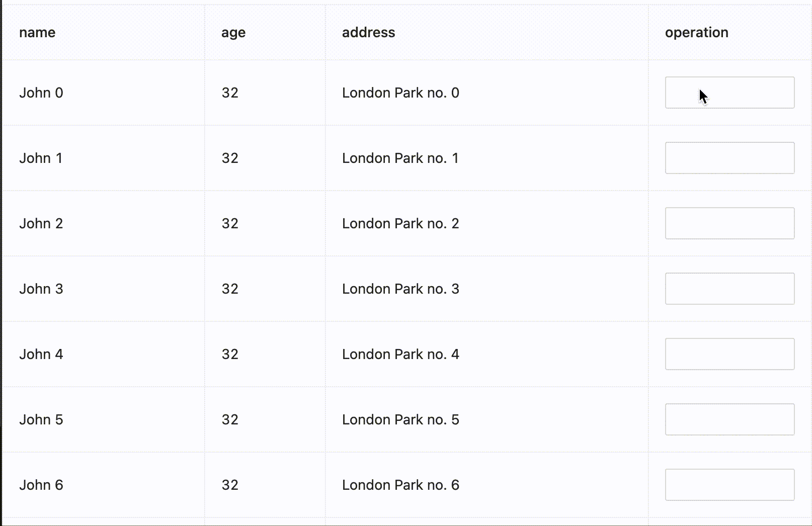Click the operation input for John 0

coord(729,93)
